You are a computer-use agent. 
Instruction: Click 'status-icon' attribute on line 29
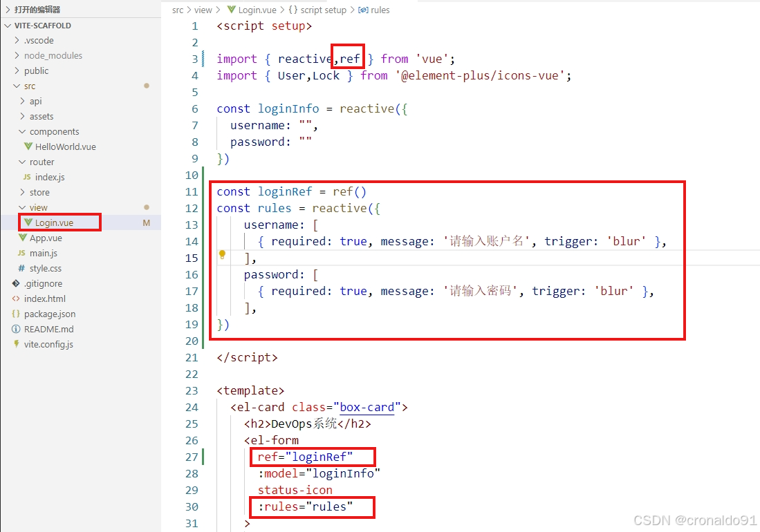[295, 490]
